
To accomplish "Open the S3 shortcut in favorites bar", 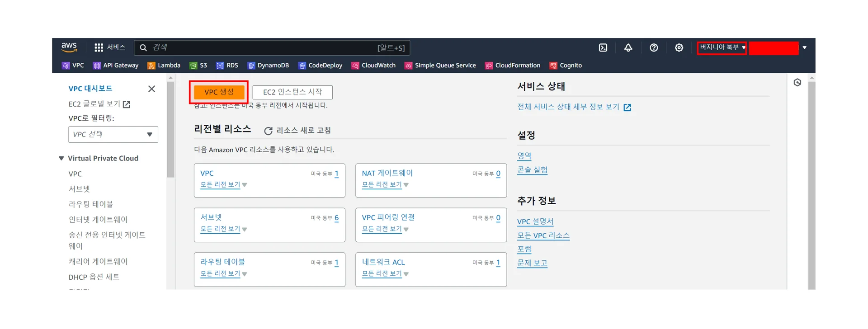I will point(198,66).
